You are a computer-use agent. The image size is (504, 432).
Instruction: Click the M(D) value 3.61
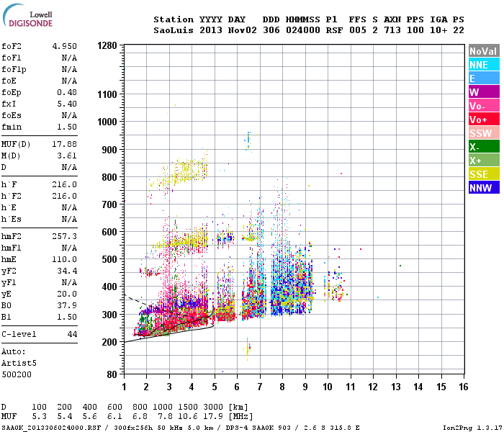67,156
